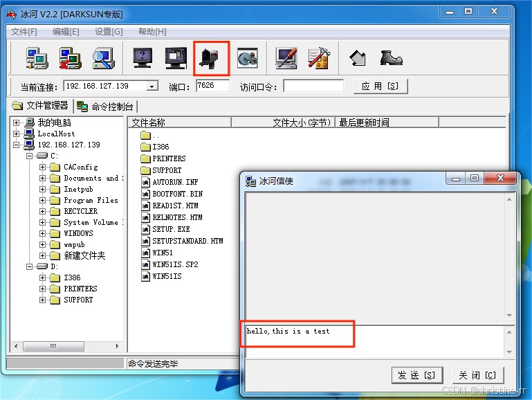This screenshot has height=400, width=532.
Task: Collapse the C: drive node
Action: [x=29, y=156]
